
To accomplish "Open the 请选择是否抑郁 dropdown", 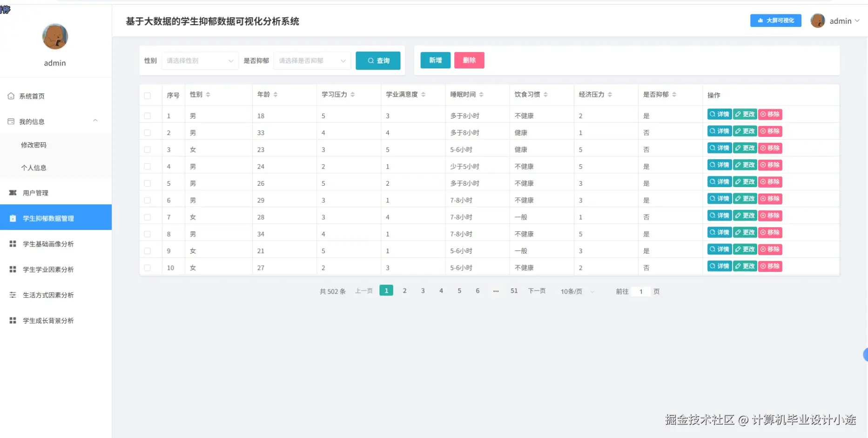I will (311, 61).
